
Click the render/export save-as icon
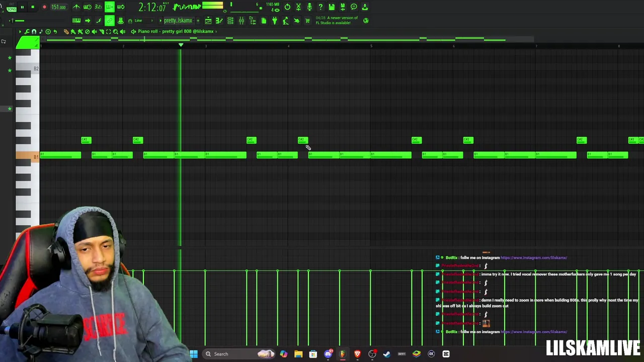point(343,7)
